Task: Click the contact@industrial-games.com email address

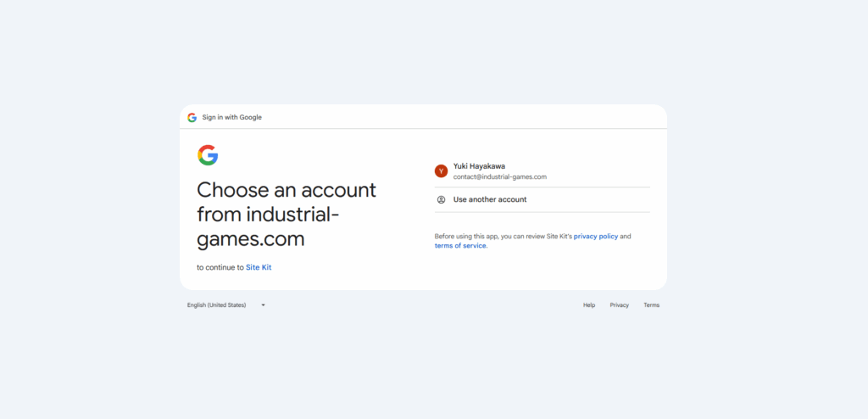Action: (x=499, y=177)
